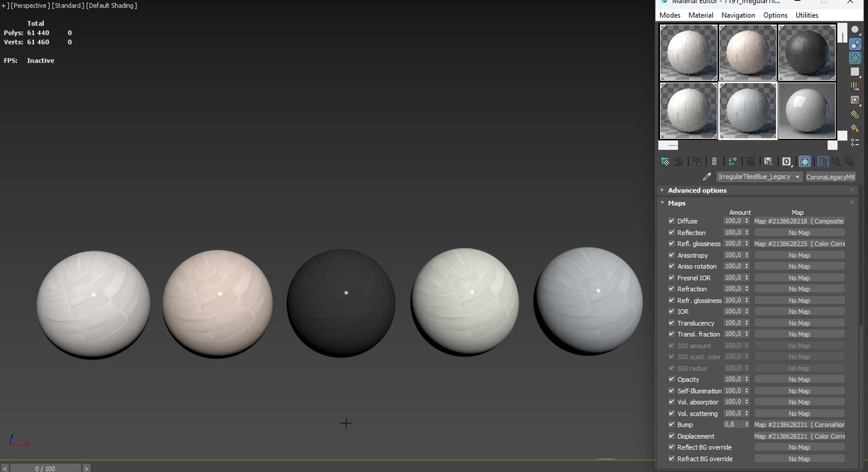This screenshot has width=868, height=472.
Task: Click the Diffuse Composite map button
Action: (799, 221)
